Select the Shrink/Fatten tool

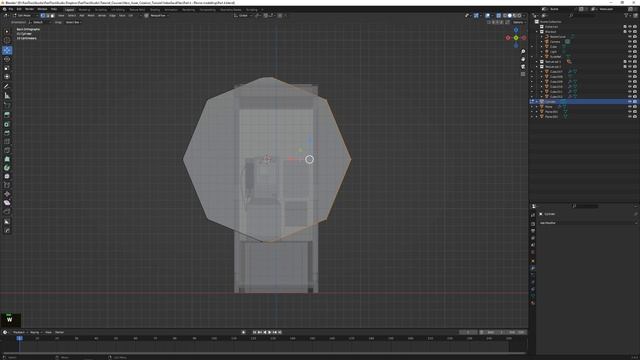(x=7, y=194)
